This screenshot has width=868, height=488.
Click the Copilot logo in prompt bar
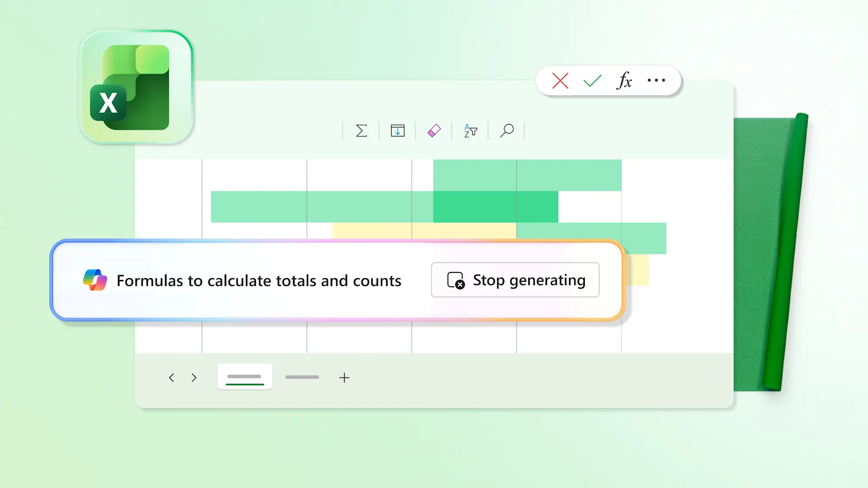click(x=95, y=280)
